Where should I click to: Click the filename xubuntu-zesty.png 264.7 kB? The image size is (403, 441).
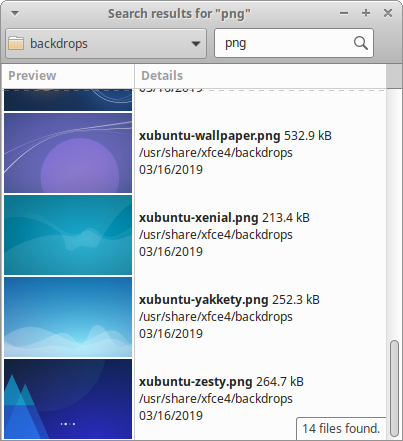221,382
